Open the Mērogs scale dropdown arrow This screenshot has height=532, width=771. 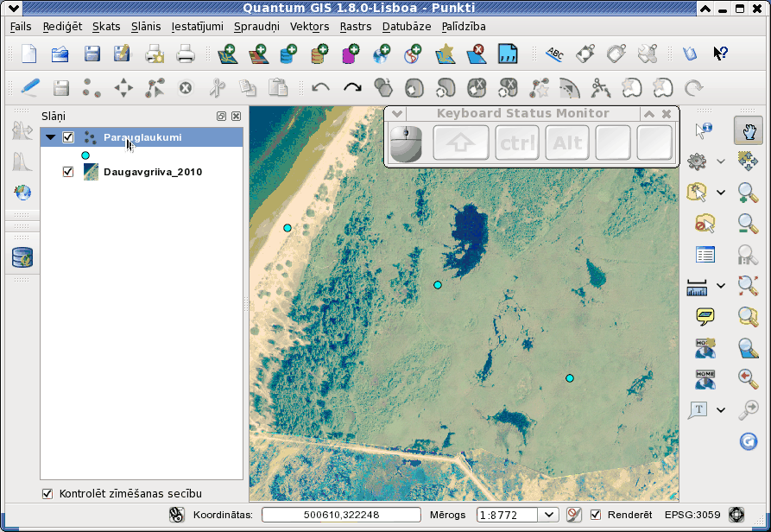[x=549, y=515]
